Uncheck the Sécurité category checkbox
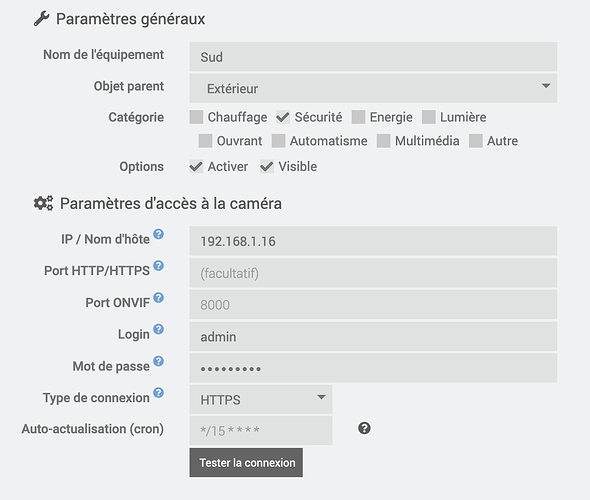The height and width of the screenshot is (500, 590). (283, 117)
